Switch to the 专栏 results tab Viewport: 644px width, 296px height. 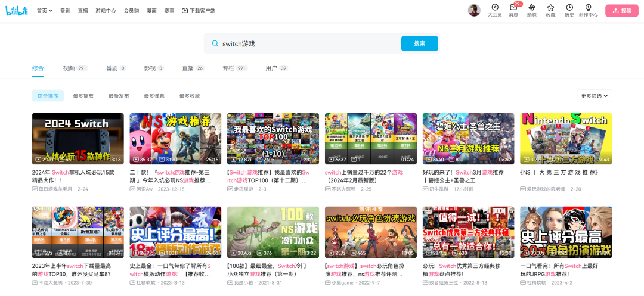[x=236, y=68]
